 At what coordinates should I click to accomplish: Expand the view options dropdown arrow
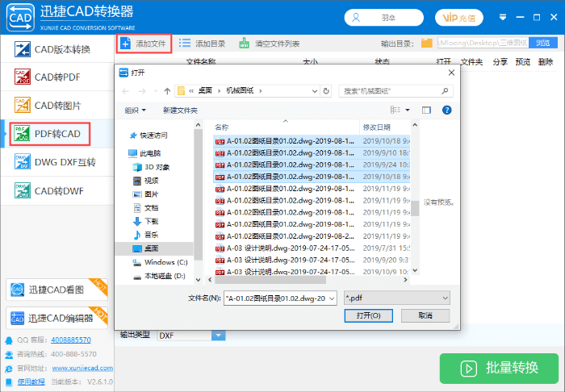click(x=408, y=110)
